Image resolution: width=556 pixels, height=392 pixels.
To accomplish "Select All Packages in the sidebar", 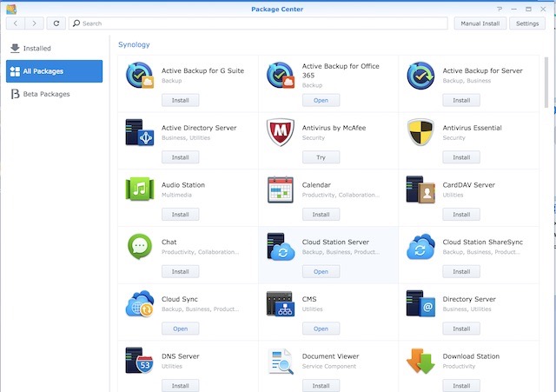I will coord(54,71).
